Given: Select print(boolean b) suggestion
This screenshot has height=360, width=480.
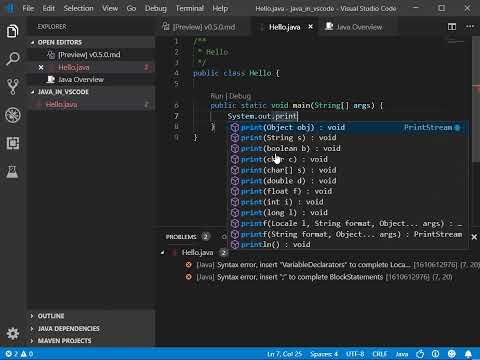Looking at the screenshot, I should pyautogui.click(x=347, y=148).
